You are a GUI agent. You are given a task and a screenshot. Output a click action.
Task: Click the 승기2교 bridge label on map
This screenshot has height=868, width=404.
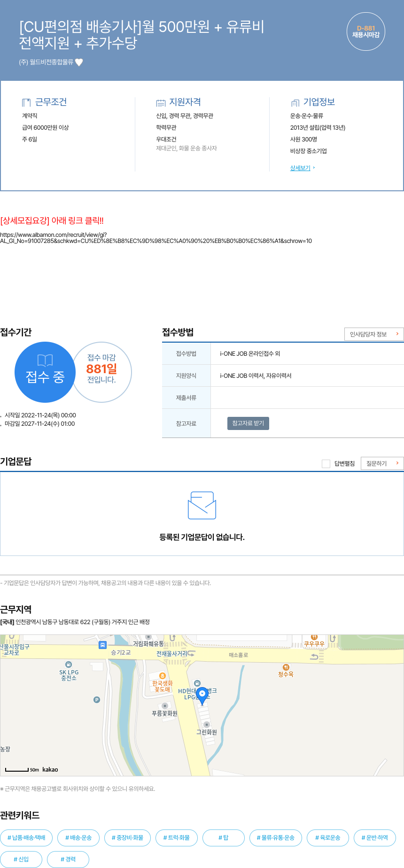point(121,652)
